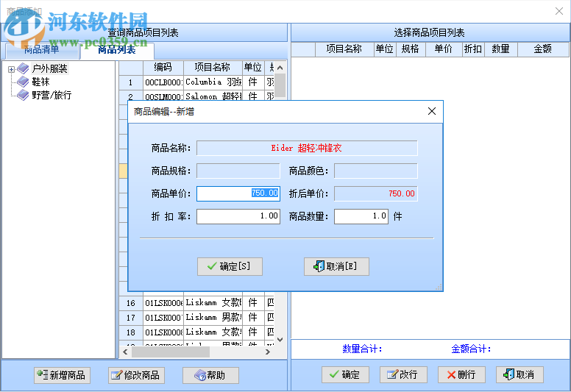
Task: Close the 商品添加 main window
Action: (x=559, y=11)
